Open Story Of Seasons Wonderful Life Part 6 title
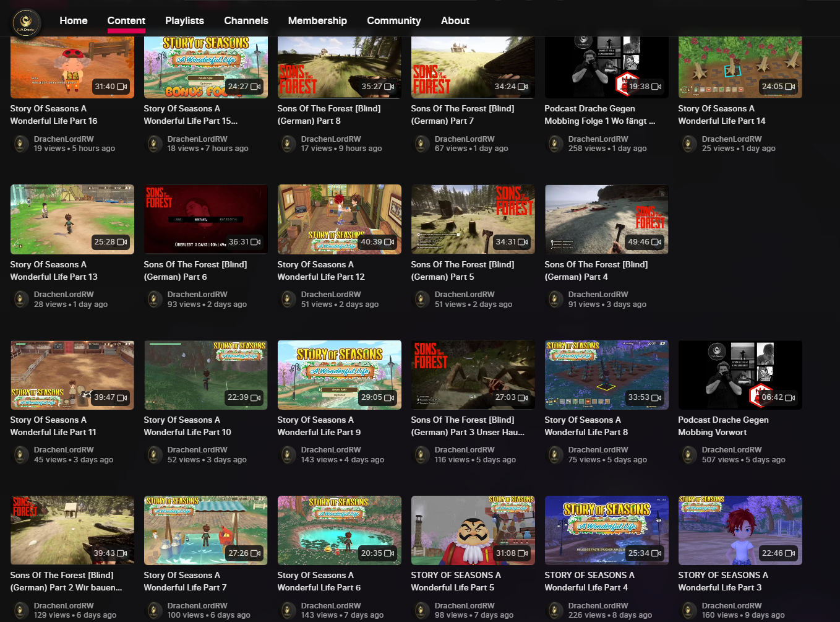This screenshot has height=622, width=840. click(319, 581)
